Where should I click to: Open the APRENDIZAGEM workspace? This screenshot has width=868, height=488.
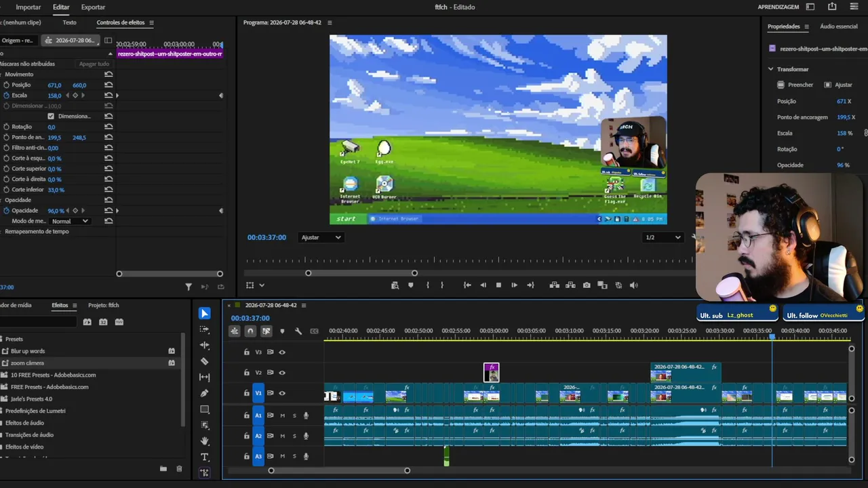tap(778, 7)
